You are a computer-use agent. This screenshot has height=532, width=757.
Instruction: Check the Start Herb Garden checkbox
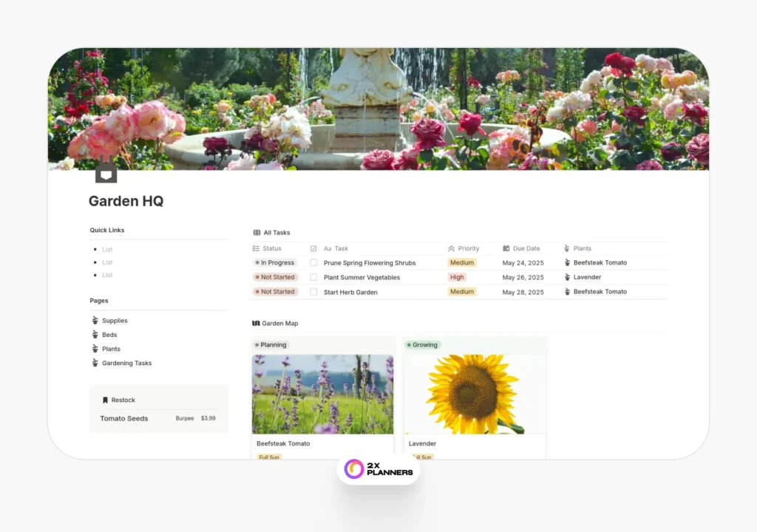[x=313, y=291]
